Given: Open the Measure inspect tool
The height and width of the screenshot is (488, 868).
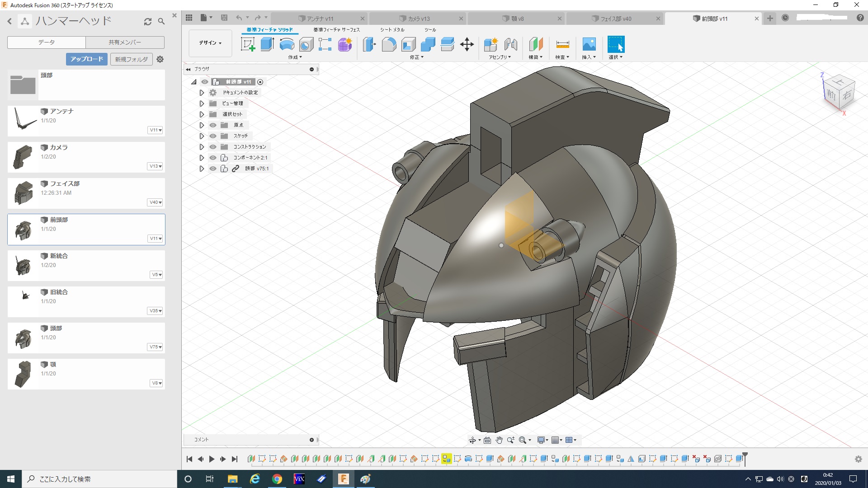Looking at the screenshot, I should click(x=562, y=44).
